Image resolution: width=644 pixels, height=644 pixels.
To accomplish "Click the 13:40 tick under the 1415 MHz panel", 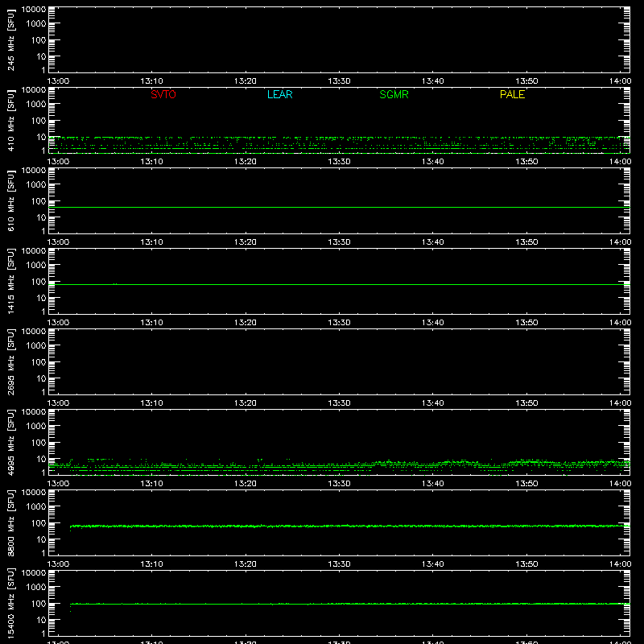I will tap(432, 323).
